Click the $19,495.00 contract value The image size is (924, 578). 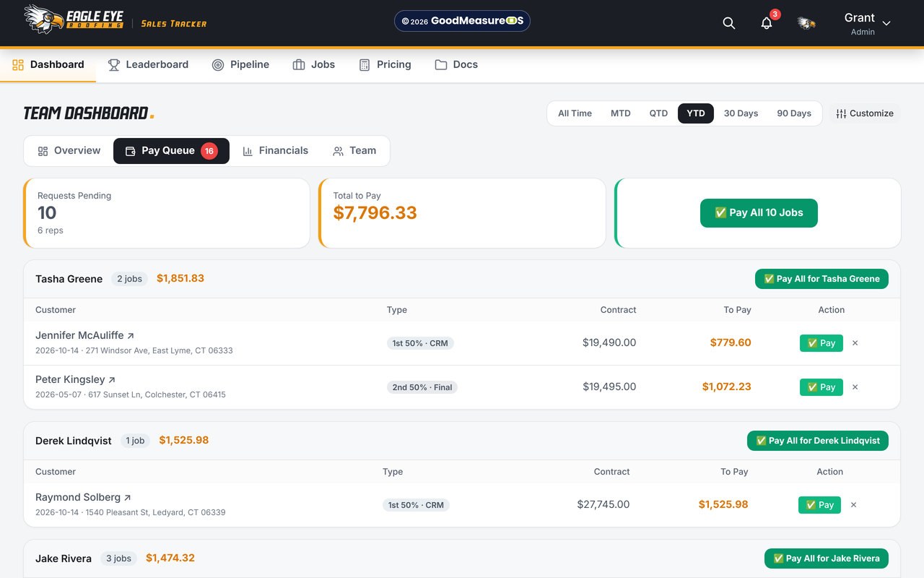pyautogui.click(x=609, y=387)
